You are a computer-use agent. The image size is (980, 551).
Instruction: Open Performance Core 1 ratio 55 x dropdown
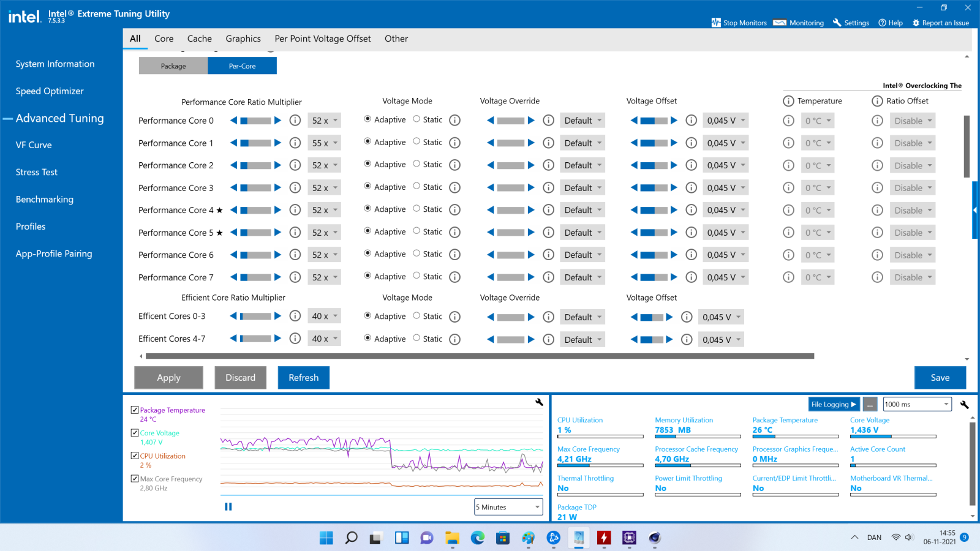325,143
